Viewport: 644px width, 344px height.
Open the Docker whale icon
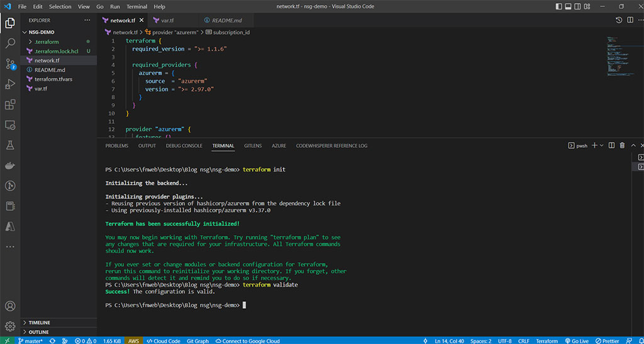pos(10,165)
